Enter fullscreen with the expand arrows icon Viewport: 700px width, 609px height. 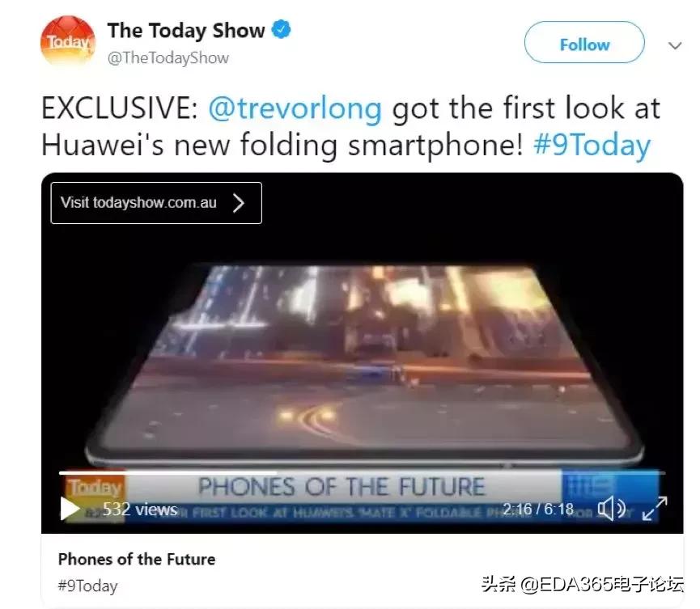pos(655,509)
